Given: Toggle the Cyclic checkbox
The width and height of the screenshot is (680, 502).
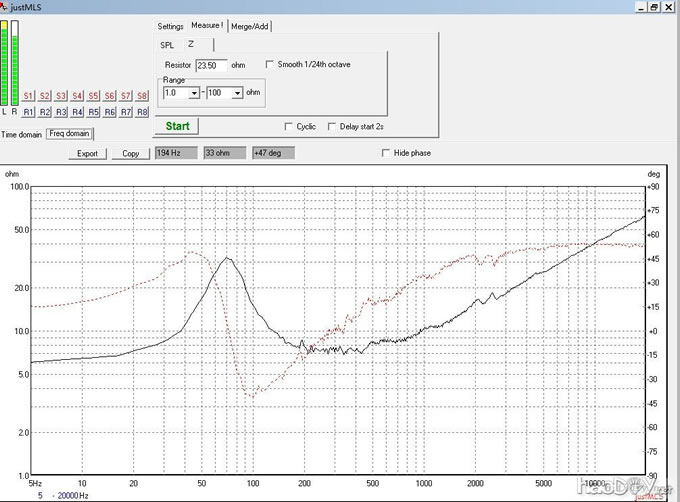Looking at the screenshot, I should click(290, 127).
